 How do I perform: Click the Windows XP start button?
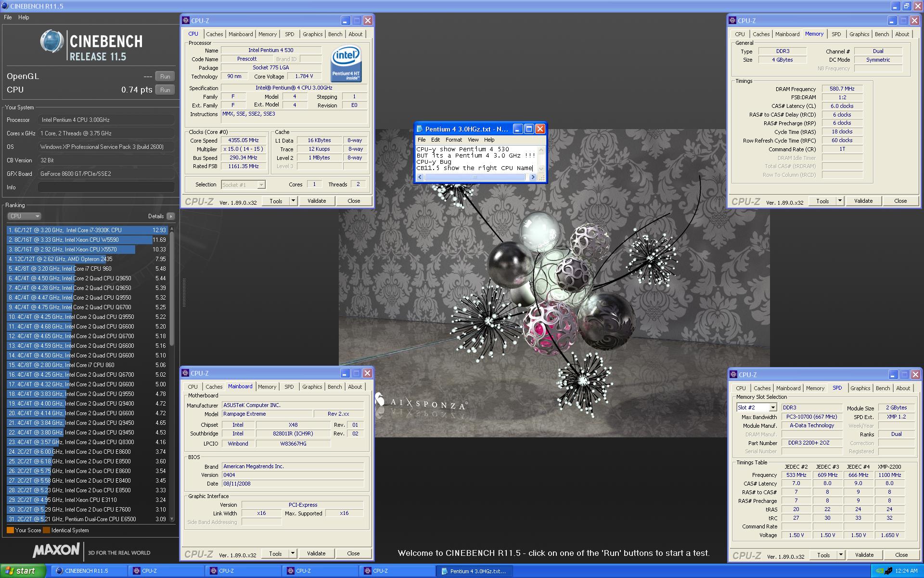(x=23, y=571)
